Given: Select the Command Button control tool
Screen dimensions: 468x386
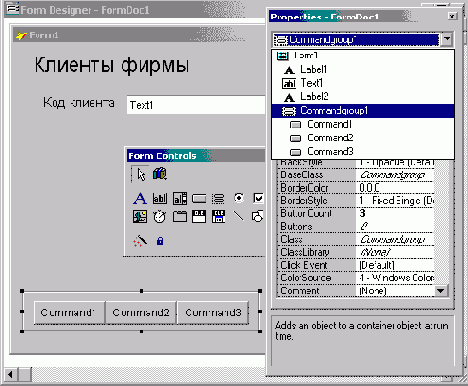Looking at the screenshot, I should click(x=199, y=199).
